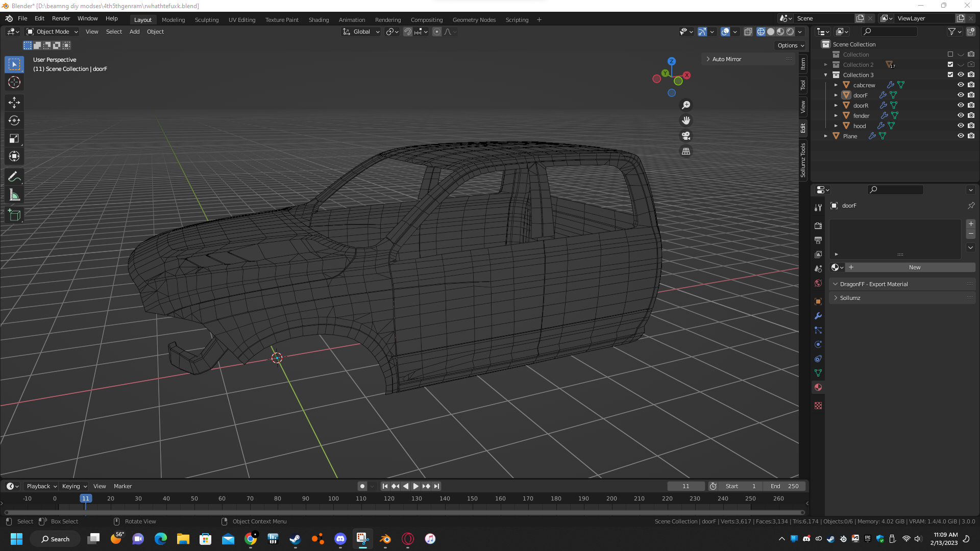Open the Render menu

61,18
